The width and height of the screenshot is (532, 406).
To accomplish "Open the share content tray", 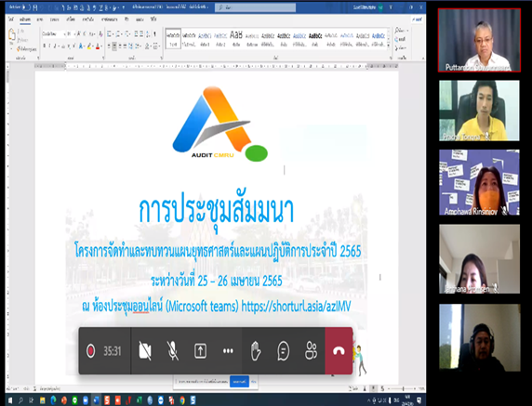I will 201,351.
